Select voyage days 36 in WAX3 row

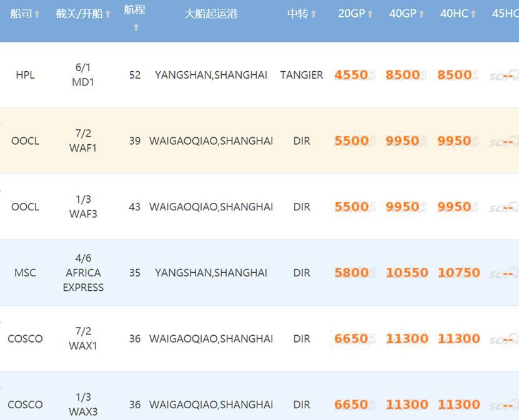135,404
